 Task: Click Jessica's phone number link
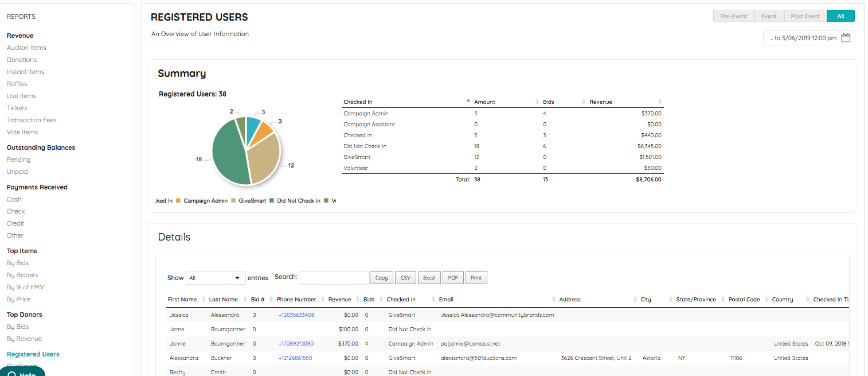pos(296,315)
